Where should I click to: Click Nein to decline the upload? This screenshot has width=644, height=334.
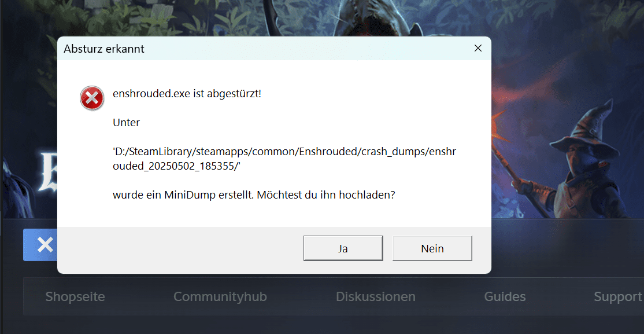[432, 248]
